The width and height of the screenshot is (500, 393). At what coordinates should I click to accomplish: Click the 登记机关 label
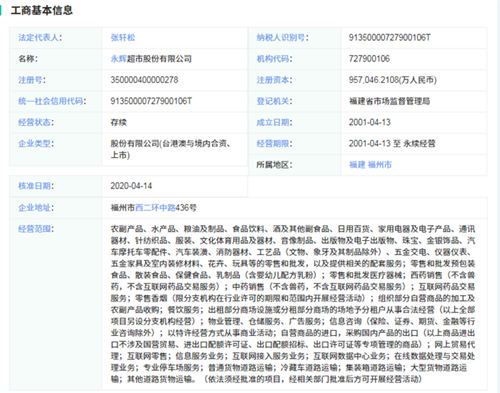click(x=274, y=101)
